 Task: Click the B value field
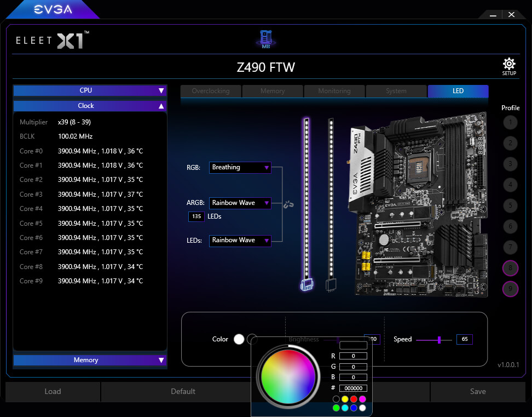pos(353,377)
